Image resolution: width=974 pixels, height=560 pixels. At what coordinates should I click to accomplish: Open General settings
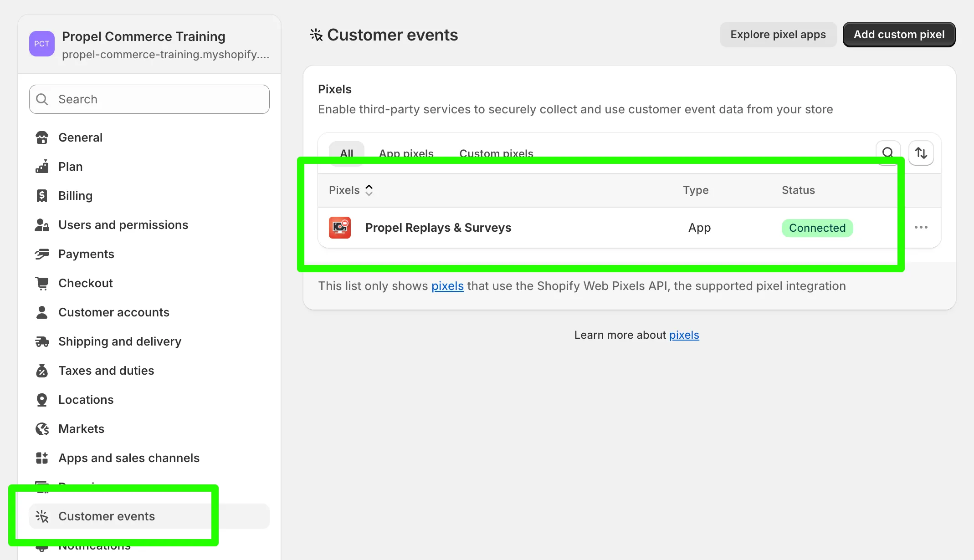tap(149, 137)
